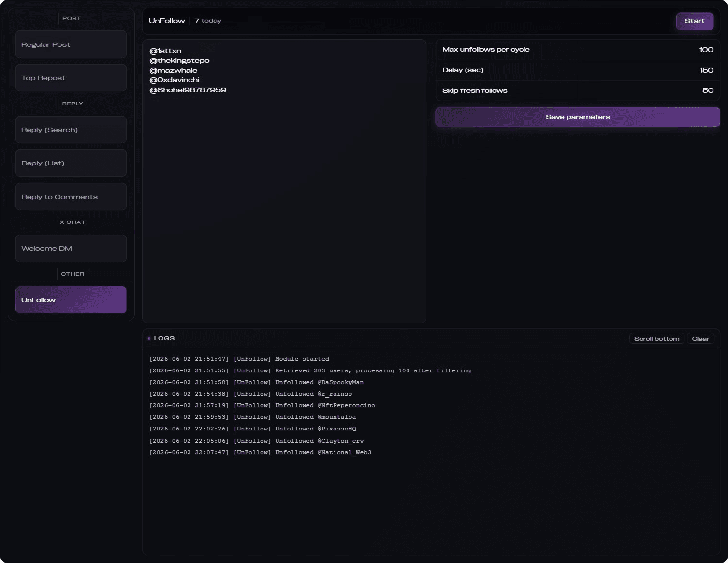Edit the Delay (sec) value field
The width and height of the screenshot is (728, 563).
(x=649, y=70)
